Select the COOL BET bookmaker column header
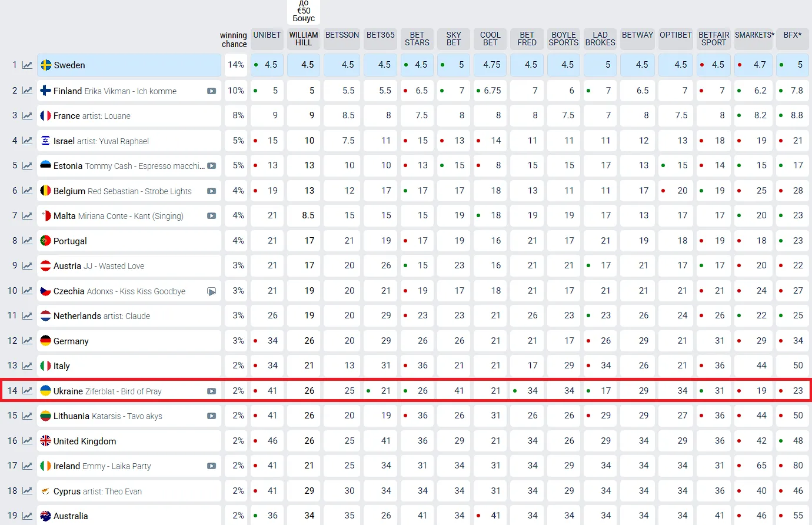This screenshot has height=525, width=812. click(490, 39)
